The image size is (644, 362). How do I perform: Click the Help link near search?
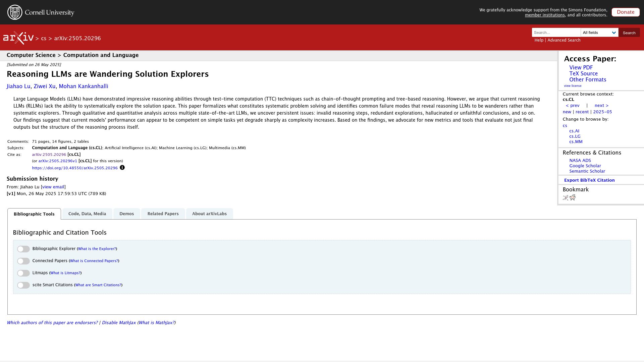[539, 40]
